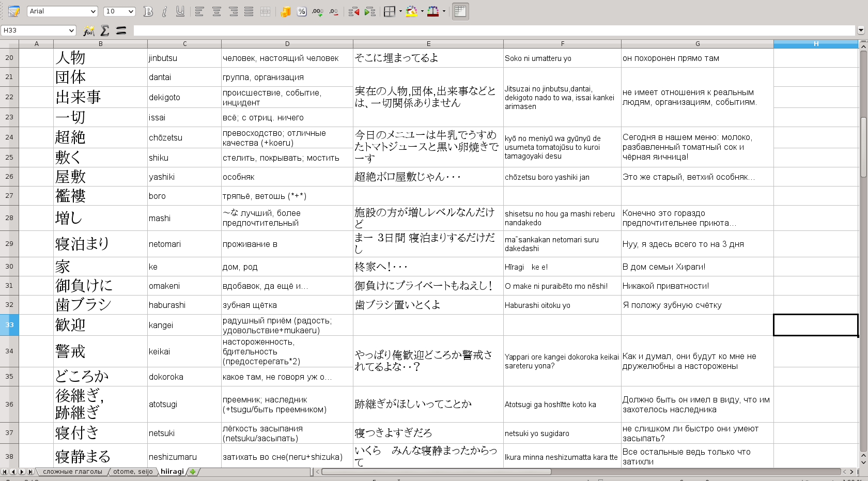The height and width of the screenshot is (481, 868).
Task: Go to the next sheet tab
Action: [22, 472]
